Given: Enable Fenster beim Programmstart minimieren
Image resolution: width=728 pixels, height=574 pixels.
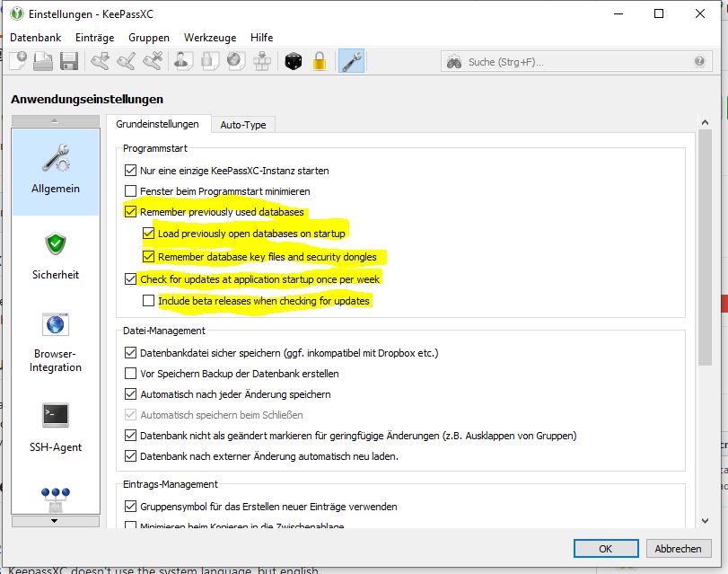Looking at the screenshot, I should pyautogui.click(x=130, y=191).
